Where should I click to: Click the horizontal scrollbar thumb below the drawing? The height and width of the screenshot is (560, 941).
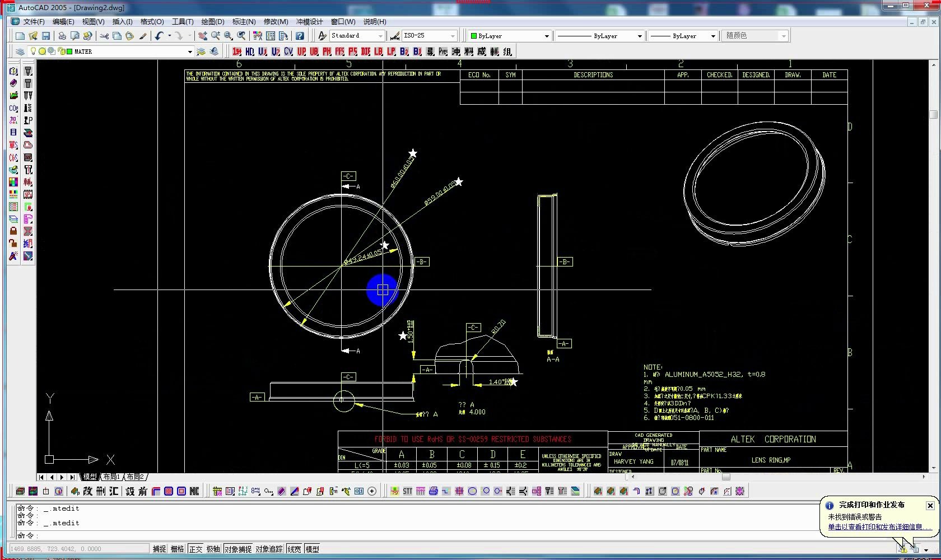726,477
